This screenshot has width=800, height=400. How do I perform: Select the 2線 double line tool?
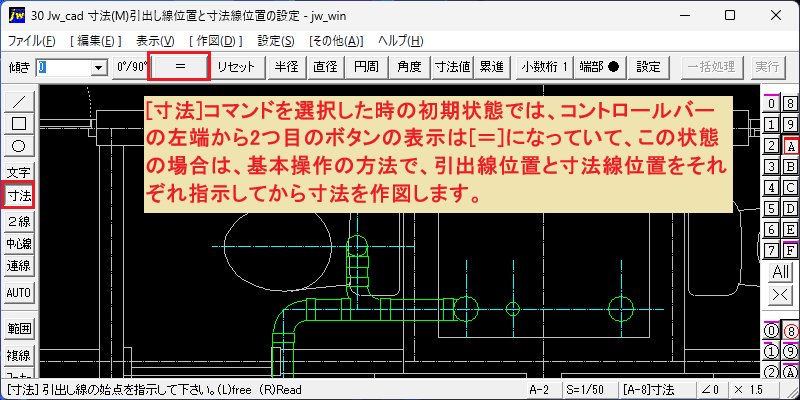tap(19, 221)
